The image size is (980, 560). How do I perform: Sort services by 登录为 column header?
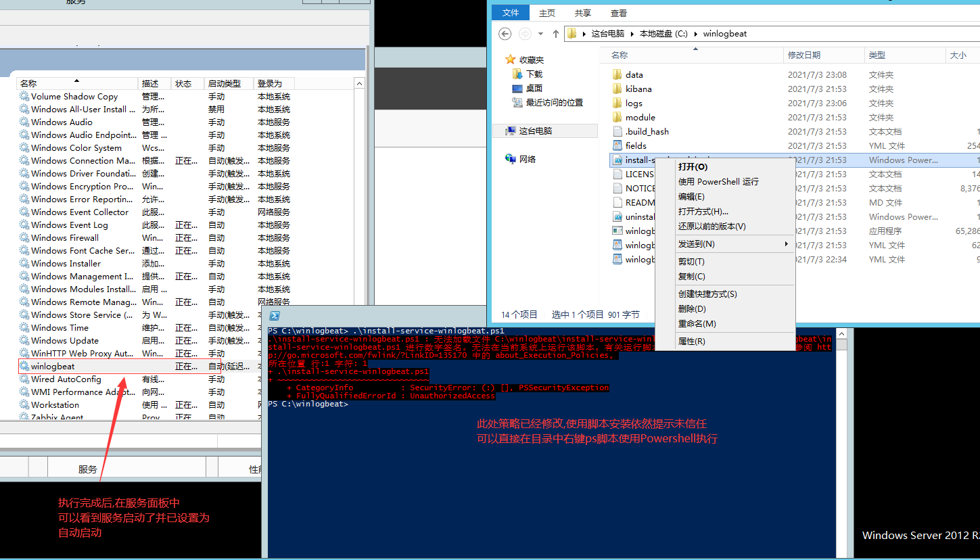pos(274,83)
